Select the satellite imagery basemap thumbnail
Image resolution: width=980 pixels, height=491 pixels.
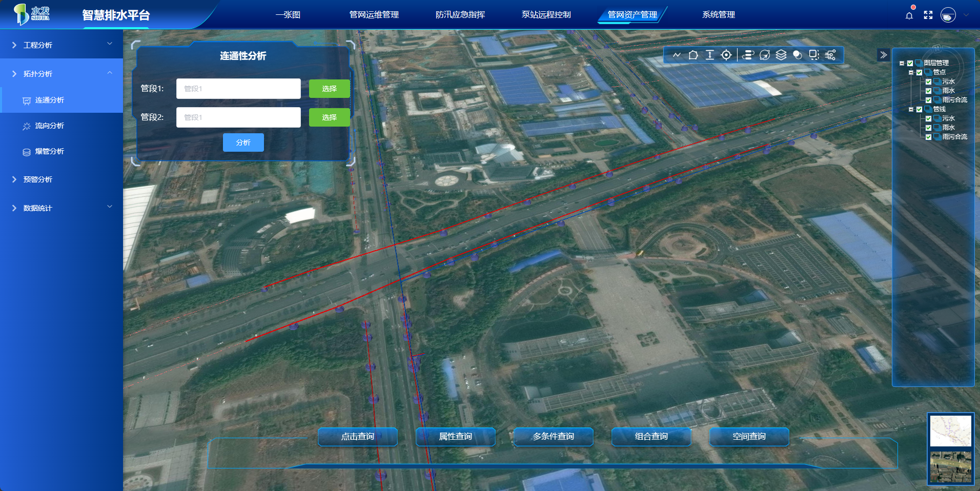click(950, 466)
